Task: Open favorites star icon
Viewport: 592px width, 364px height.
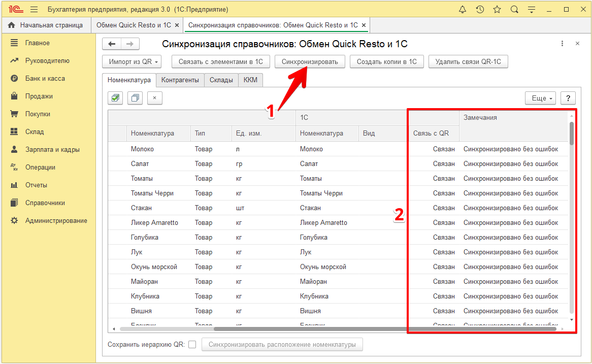Action: point(497,10)
